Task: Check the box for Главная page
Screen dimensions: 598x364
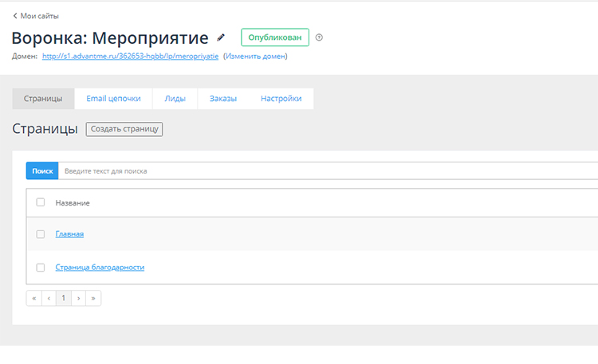Action: point(41,234)
